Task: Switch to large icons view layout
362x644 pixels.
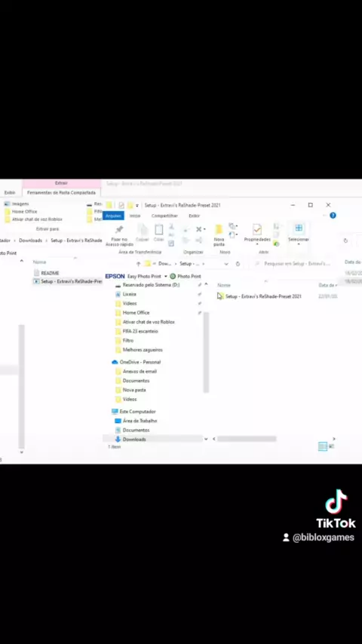Action: tap(332, 446)
